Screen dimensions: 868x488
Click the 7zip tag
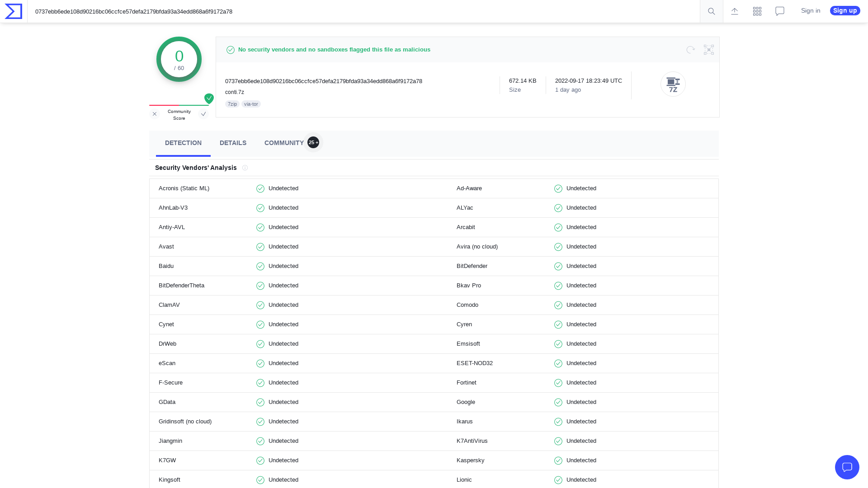[x=232, y=104]
